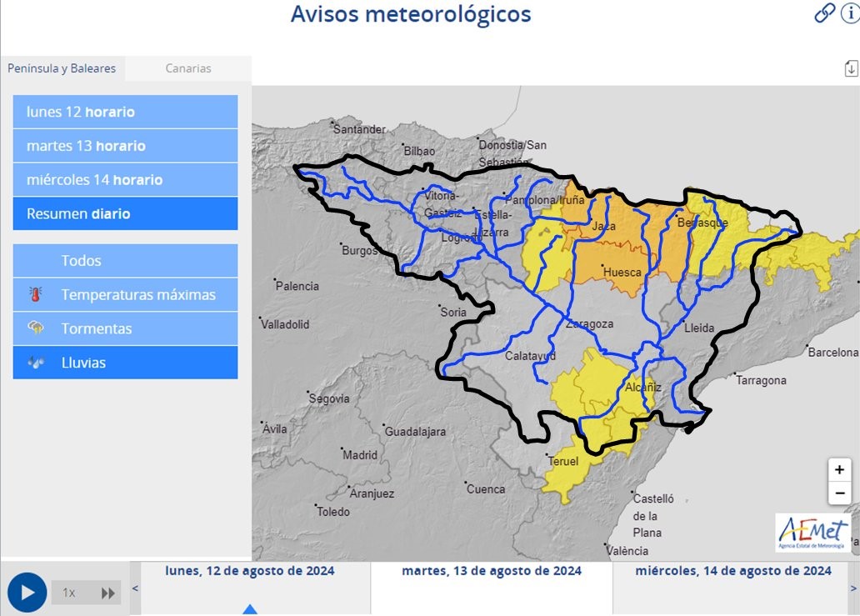Click the 1x playback speed control
Screen dimensions: 860x616
pyautogui.click(x=67, y=593)
